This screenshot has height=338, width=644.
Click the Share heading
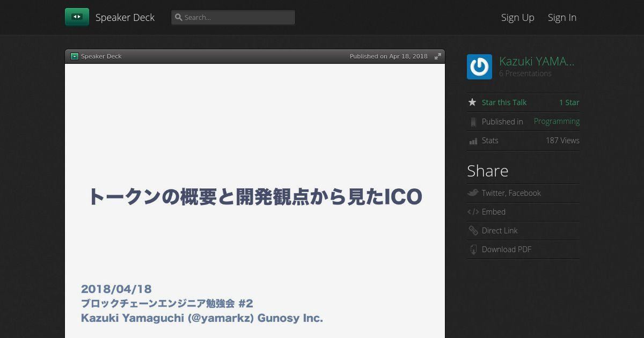pyautogui.click(x=487, y=171)
